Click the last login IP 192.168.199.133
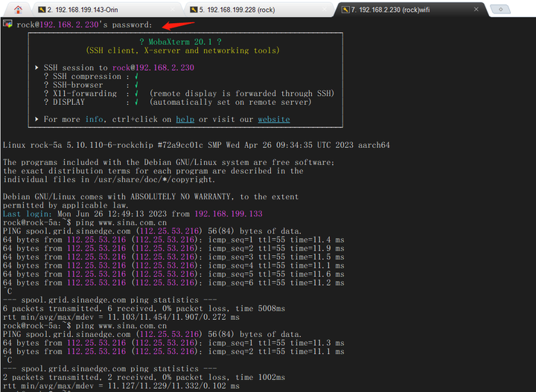 [x=229, y=213]
